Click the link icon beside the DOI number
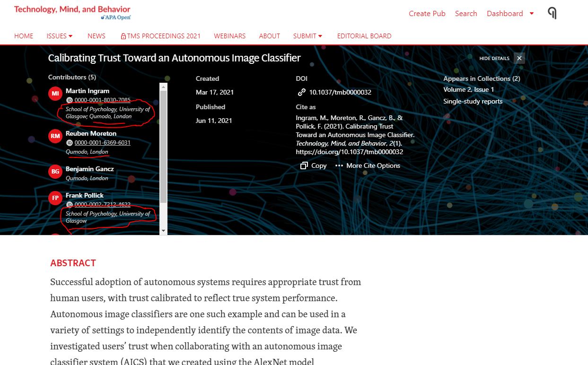 click(x=301, y=92)
